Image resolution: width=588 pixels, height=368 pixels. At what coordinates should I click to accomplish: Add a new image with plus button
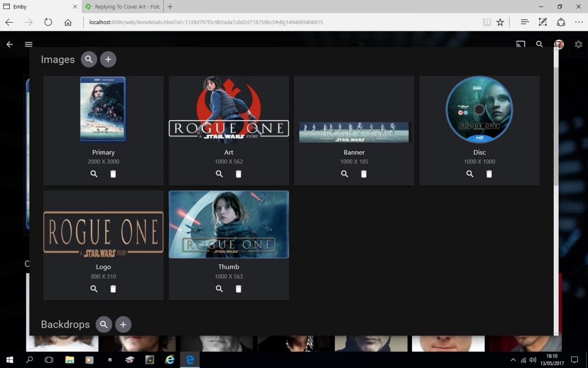(x=108, y=59)
